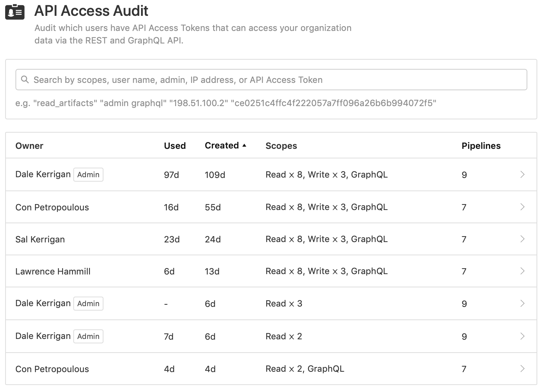Click the 109d created value

215,175
